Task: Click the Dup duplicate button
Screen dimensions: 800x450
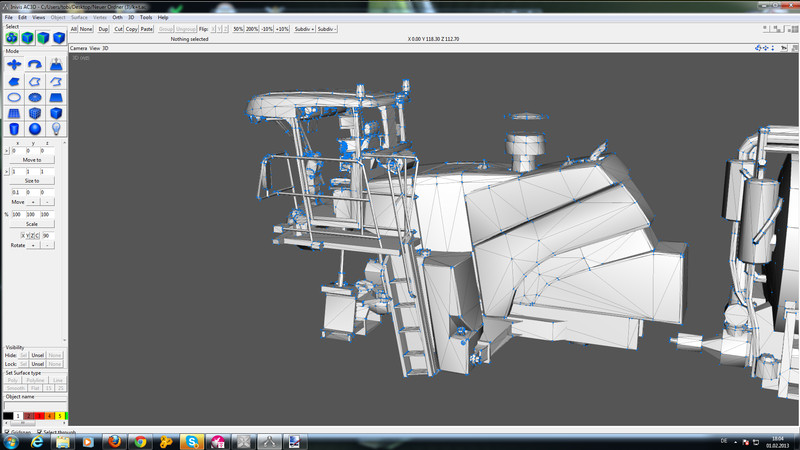Action: [x=103, y=29]
